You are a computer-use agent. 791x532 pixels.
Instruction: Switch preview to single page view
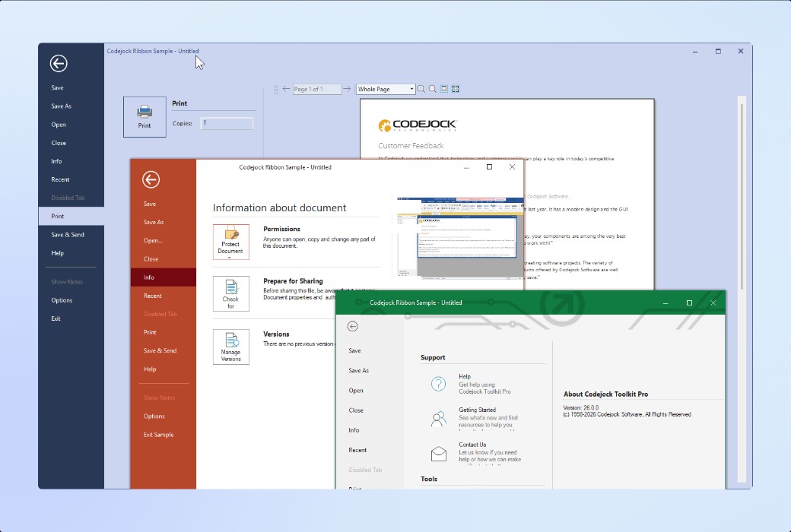(444, 89)
